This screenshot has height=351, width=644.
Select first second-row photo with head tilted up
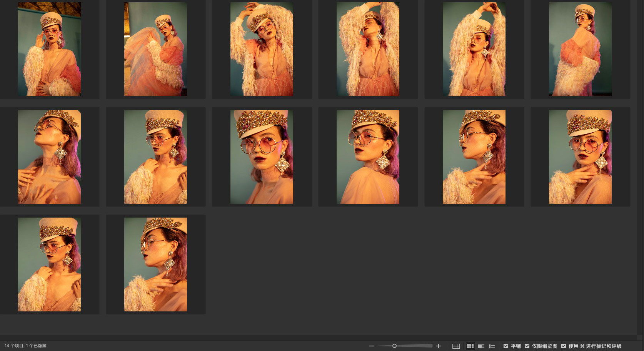(49, 157)
